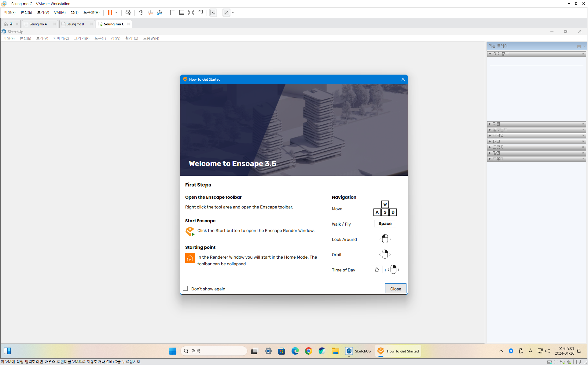Open Chrome from the taskbar
The height and width of the screenshot is (365, 588).
tap(308, 351)
